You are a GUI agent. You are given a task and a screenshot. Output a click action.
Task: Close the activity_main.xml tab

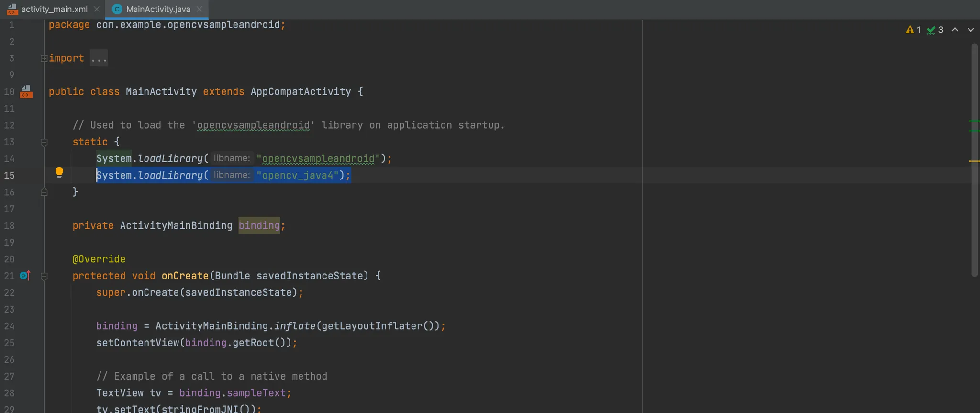coord(97,9)
